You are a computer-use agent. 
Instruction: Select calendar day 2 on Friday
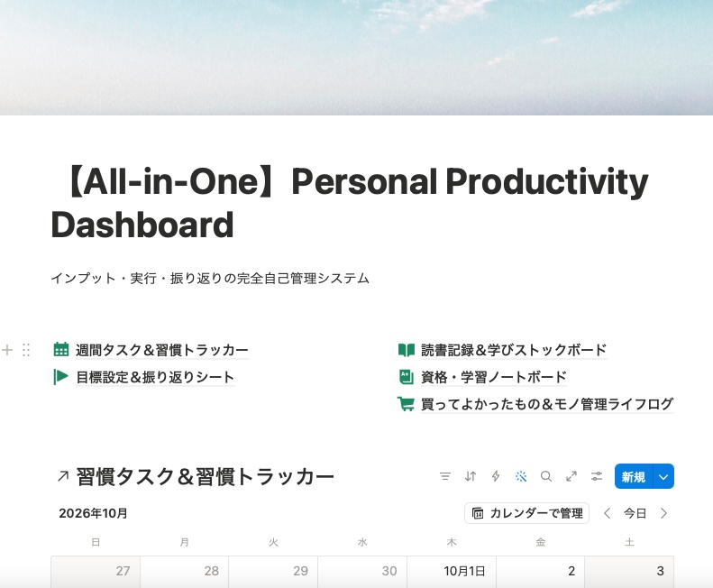(540, 571)
